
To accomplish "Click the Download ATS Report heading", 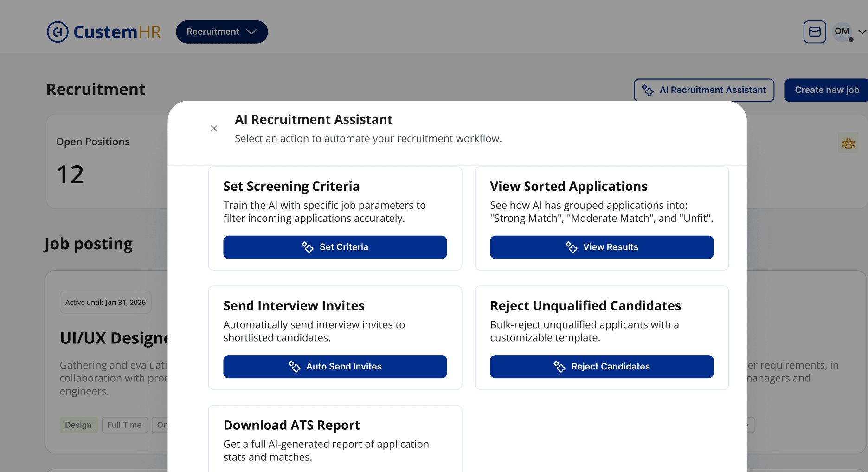I will pyautogui.click(x=291, y=425).
